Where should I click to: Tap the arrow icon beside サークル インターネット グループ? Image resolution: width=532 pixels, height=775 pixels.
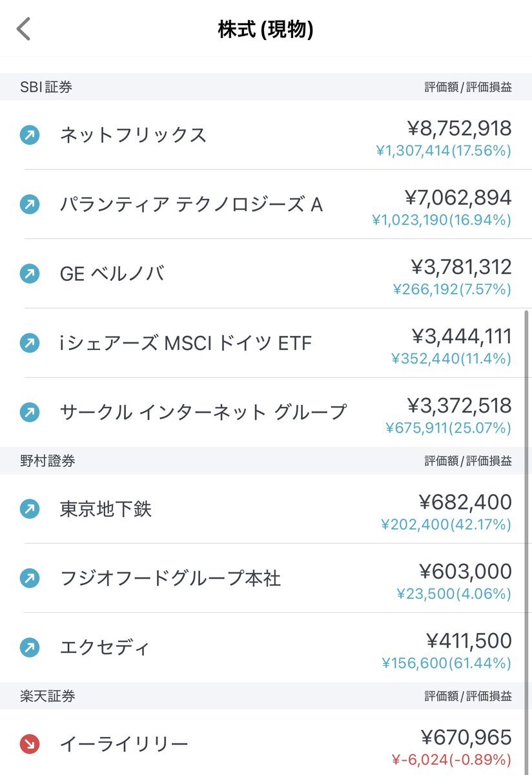point(30,412)
